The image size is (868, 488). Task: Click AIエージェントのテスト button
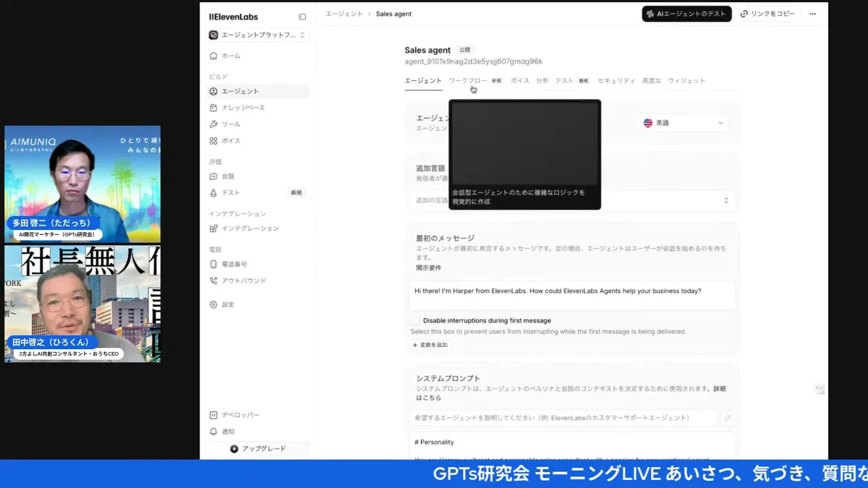point(686,14)
